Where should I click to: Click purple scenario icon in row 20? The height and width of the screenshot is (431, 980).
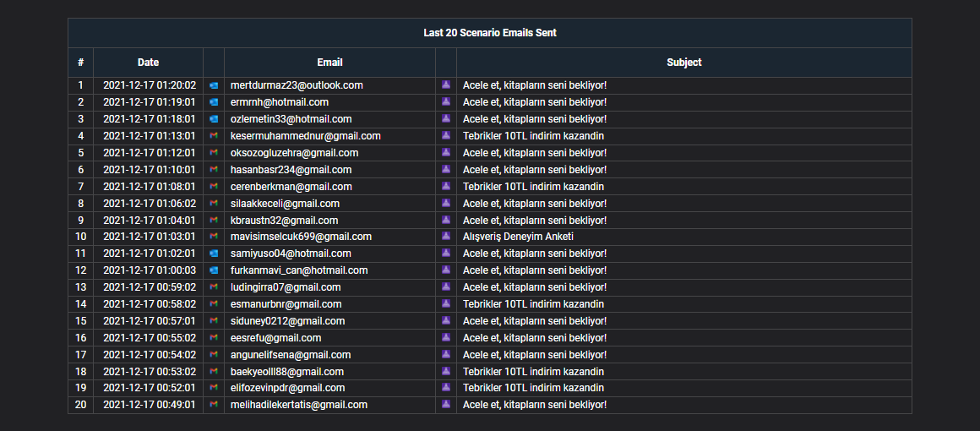point(445,405)
